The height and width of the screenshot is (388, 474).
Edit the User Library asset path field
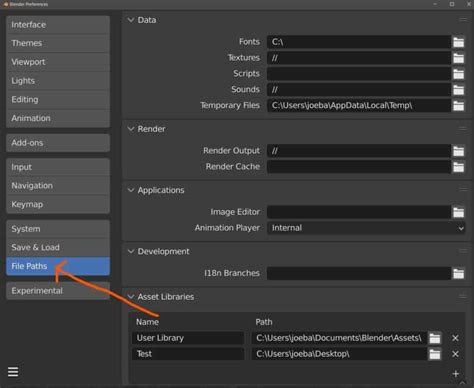(x=339, y=338)
